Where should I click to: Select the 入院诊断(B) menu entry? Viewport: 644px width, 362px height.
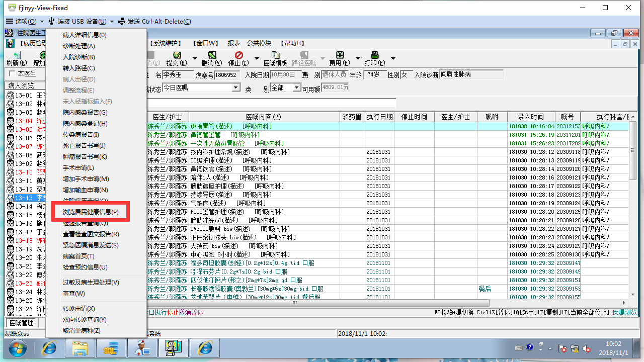point(96,57)
